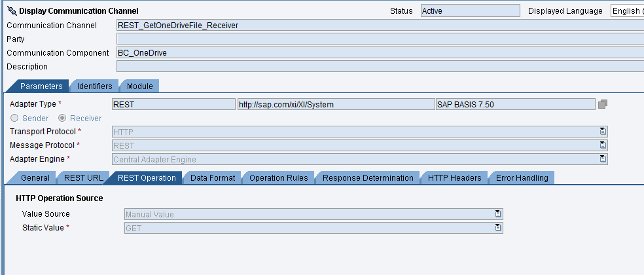The width and height of the screenshot is (644, 275).
Task: Open the Adapter Engine list icon
Action: (603, 158)
